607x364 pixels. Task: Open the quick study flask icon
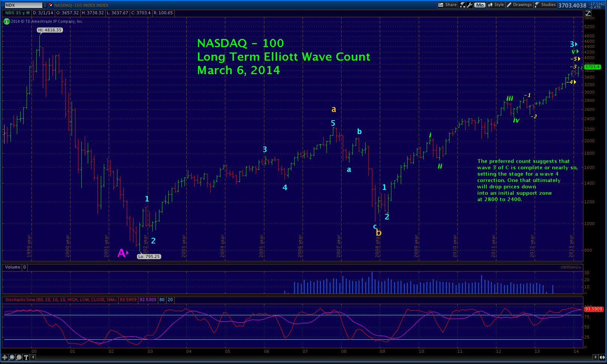click(463, 5)
